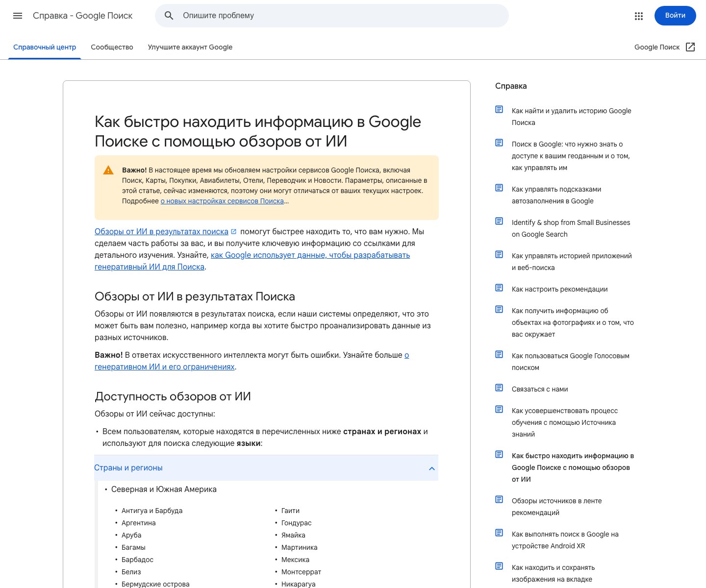The image size is (706, 588).
Task: Click list heading Северная и Южная Америка
Action: 164,489
